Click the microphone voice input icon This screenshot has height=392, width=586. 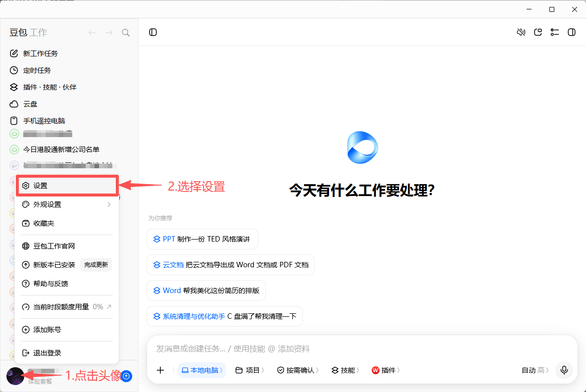564,370
